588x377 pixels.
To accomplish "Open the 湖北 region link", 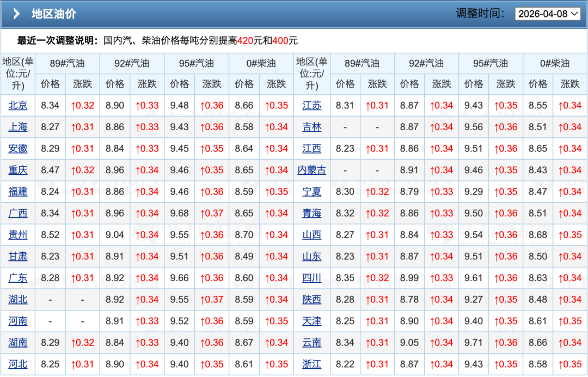I will tap(18, 299).
